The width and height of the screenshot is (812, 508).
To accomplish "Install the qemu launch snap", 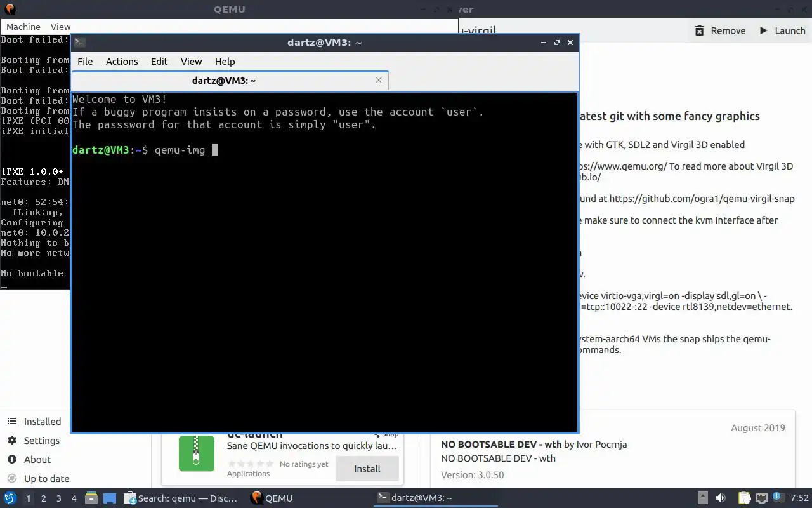I will pos(367,469).
